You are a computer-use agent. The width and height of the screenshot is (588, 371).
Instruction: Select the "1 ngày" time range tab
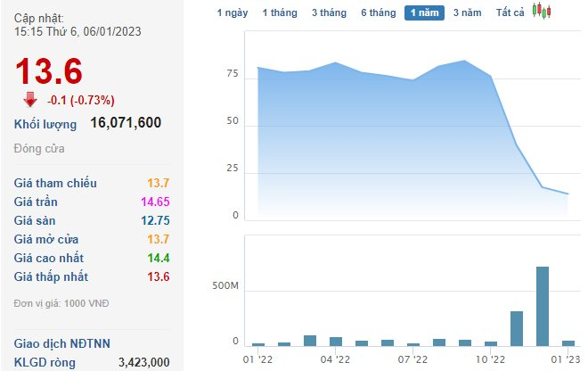(x=233, y=12)
